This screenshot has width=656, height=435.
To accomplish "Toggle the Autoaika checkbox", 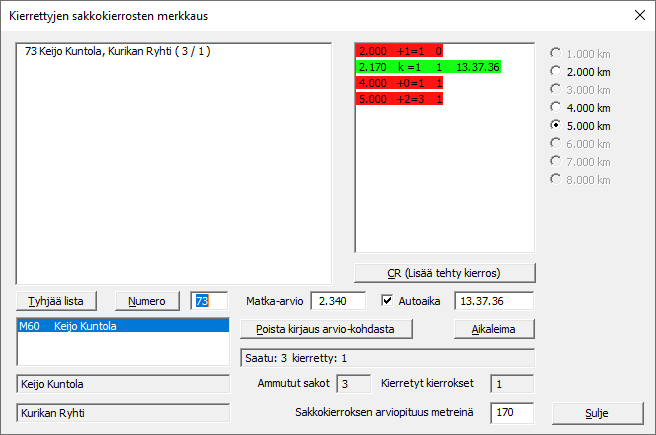I will 388,300.
